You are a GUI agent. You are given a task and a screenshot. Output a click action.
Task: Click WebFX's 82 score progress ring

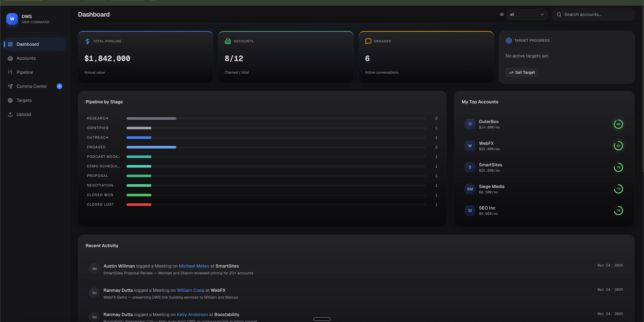(x=618, y=146)
